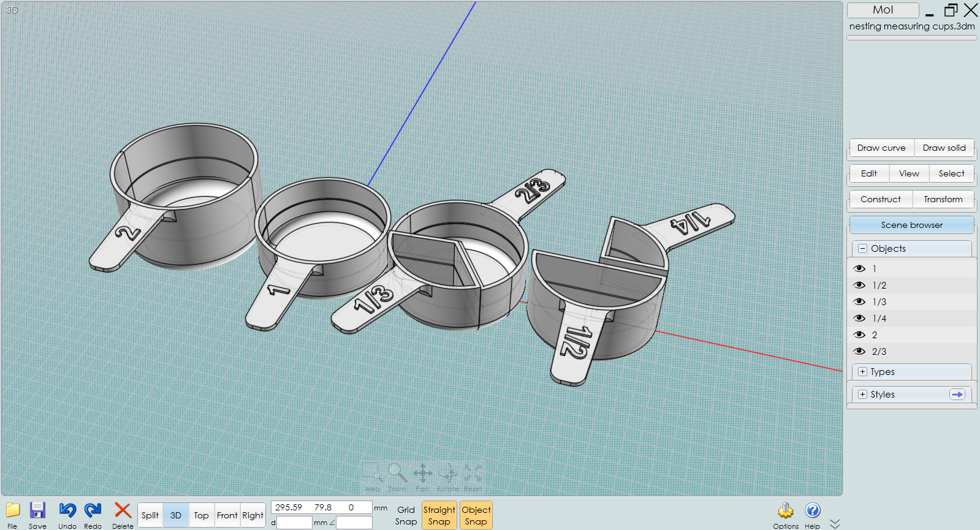Viewport: 980px width, 530px height.
Task: Switch to Front view
Action: (227, 515)
